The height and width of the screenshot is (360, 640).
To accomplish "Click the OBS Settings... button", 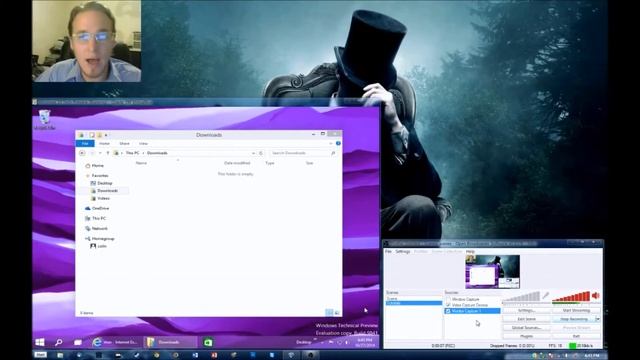I will pos(527,311).
